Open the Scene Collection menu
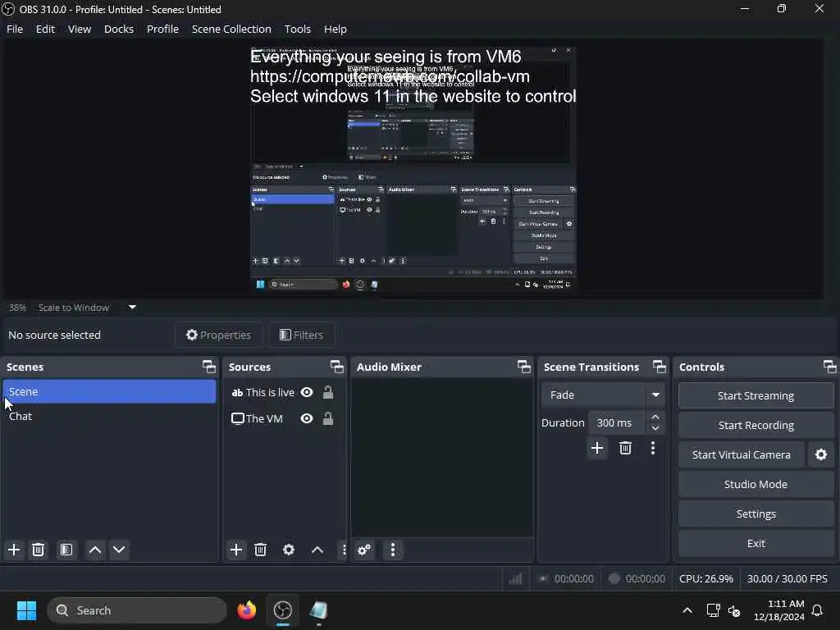The height and width of the screenshot is (630, 840). 231,29
